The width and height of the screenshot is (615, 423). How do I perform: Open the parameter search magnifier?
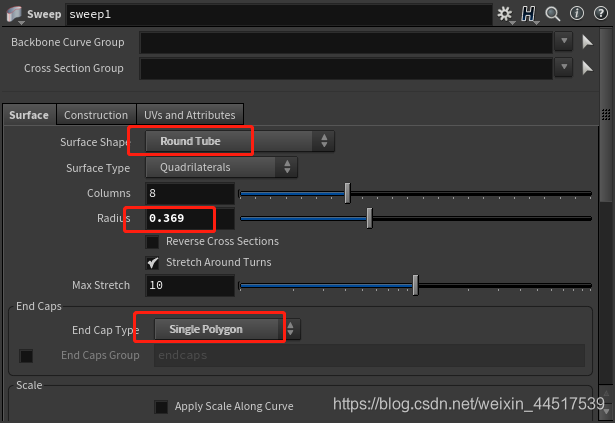point(553,14)
